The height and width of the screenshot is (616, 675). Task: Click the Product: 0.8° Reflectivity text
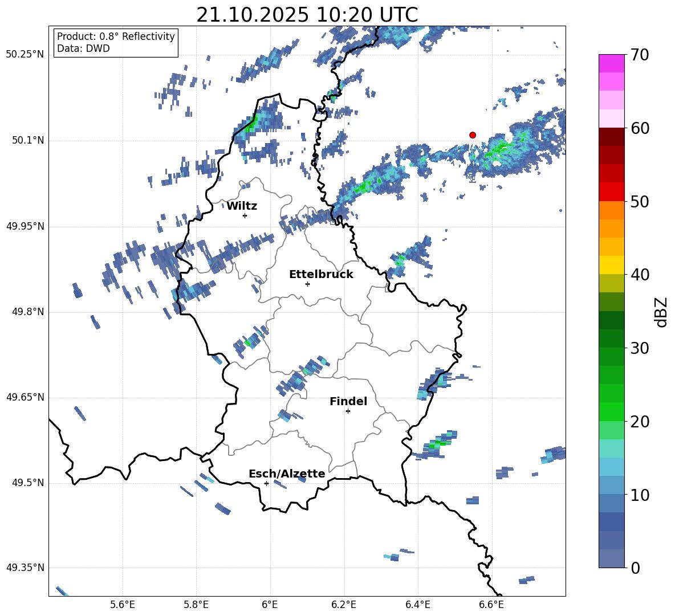click(x=116, y=36)
